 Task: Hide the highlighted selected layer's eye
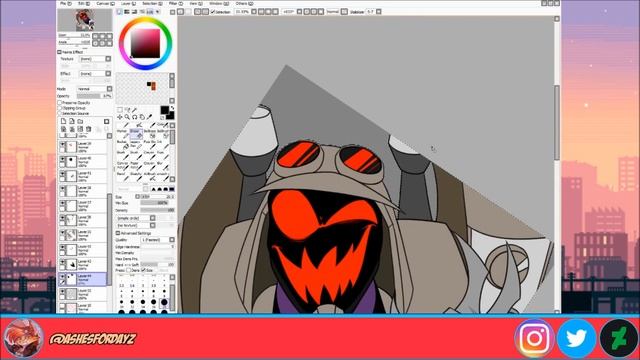point(62,276)
